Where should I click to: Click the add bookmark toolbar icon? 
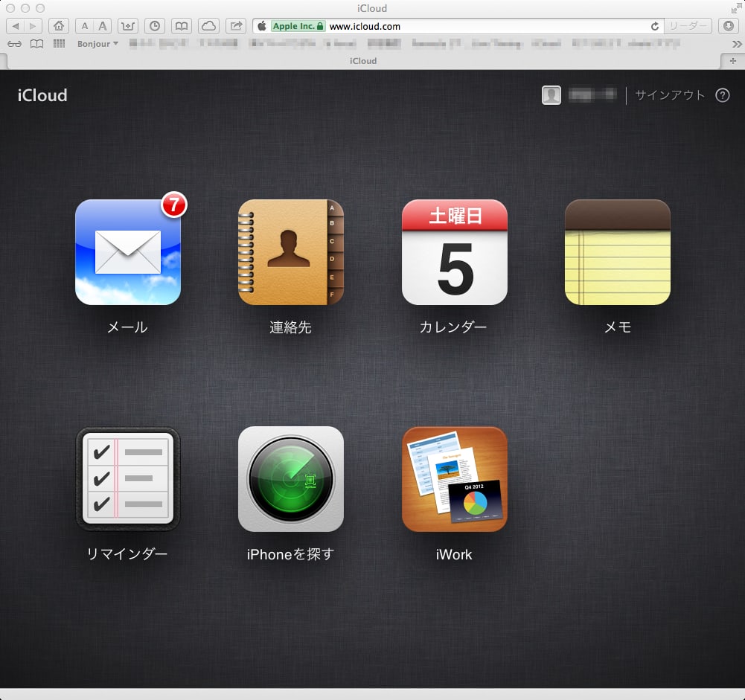pos(128,26)
